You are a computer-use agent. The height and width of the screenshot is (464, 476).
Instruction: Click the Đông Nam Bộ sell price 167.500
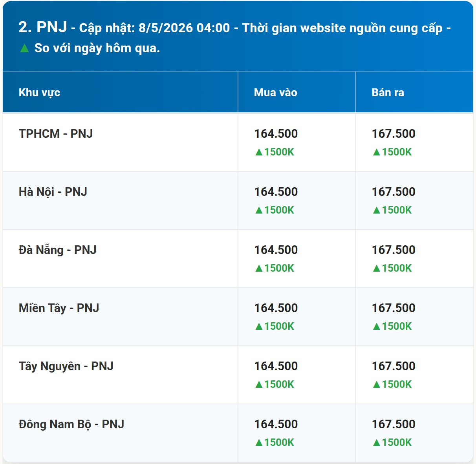[394, 424]
